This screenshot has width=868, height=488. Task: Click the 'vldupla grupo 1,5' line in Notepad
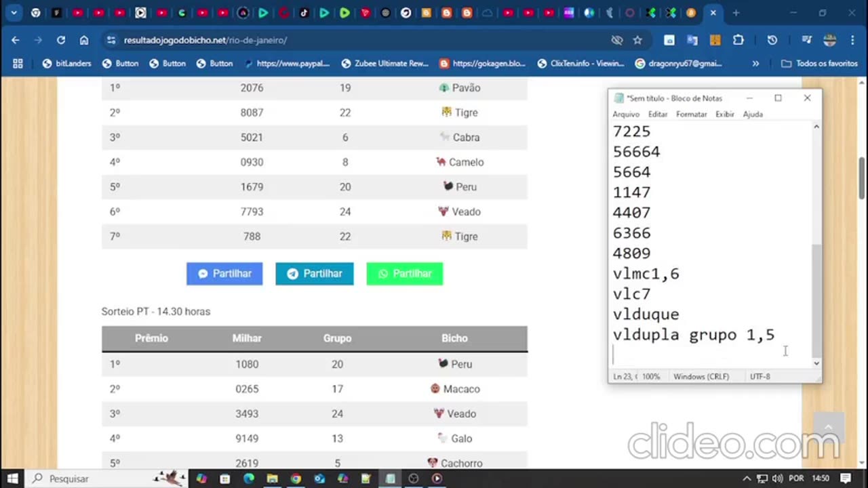click(694, 335)
